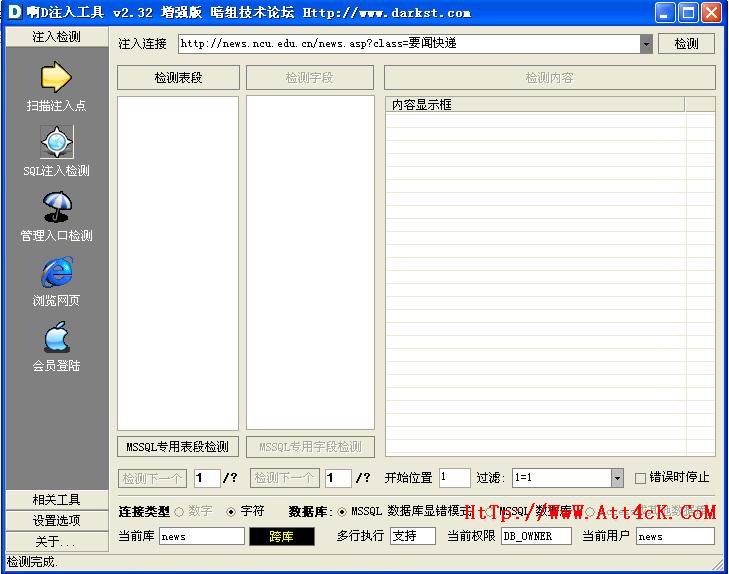Open the 关于... sidebar tab
Screen dimensions: 729x574
57,541
